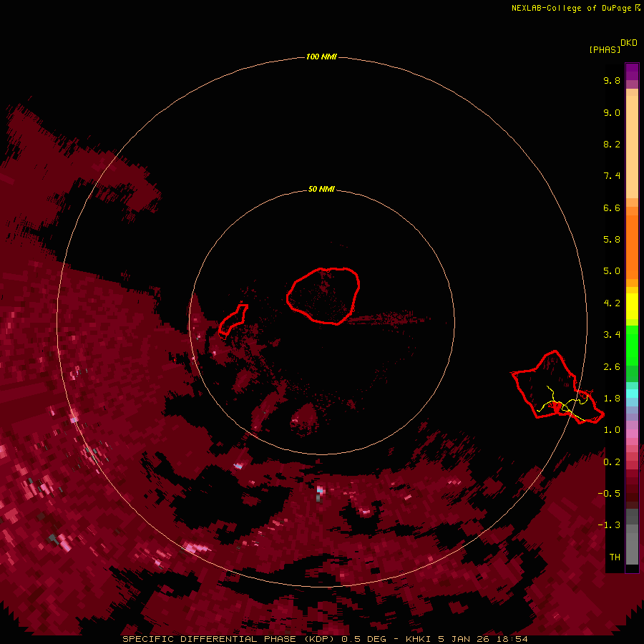Click the 3.4 scale value
This screenshot has width=644, height=644.
tap(612, 335)
